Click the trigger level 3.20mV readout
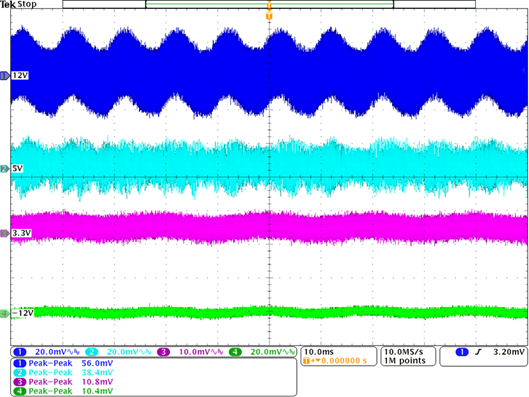The image size is (529, 397). 509,352
